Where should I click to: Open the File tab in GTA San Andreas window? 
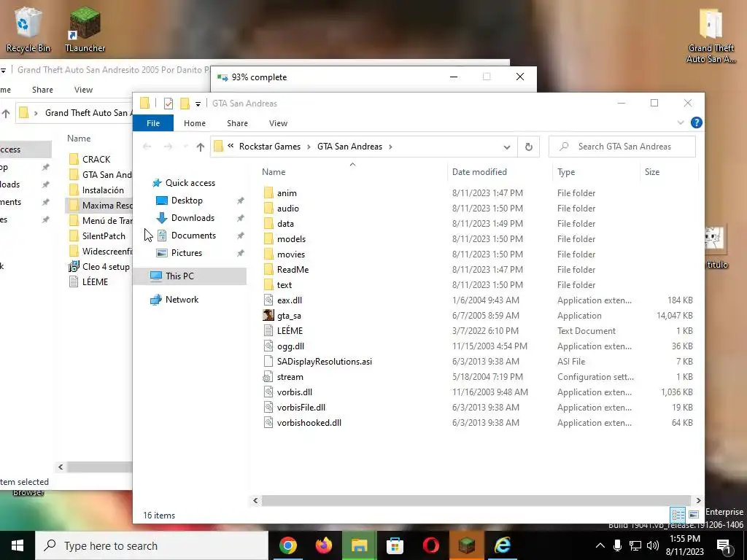153,123
